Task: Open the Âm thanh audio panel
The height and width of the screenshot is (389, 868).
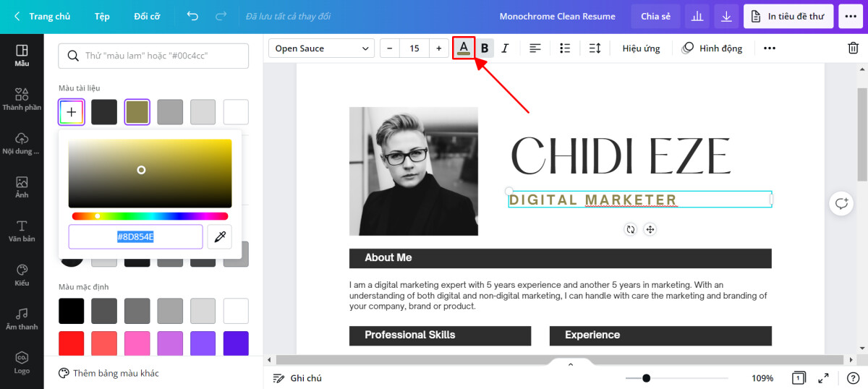Action: point(22,319)
